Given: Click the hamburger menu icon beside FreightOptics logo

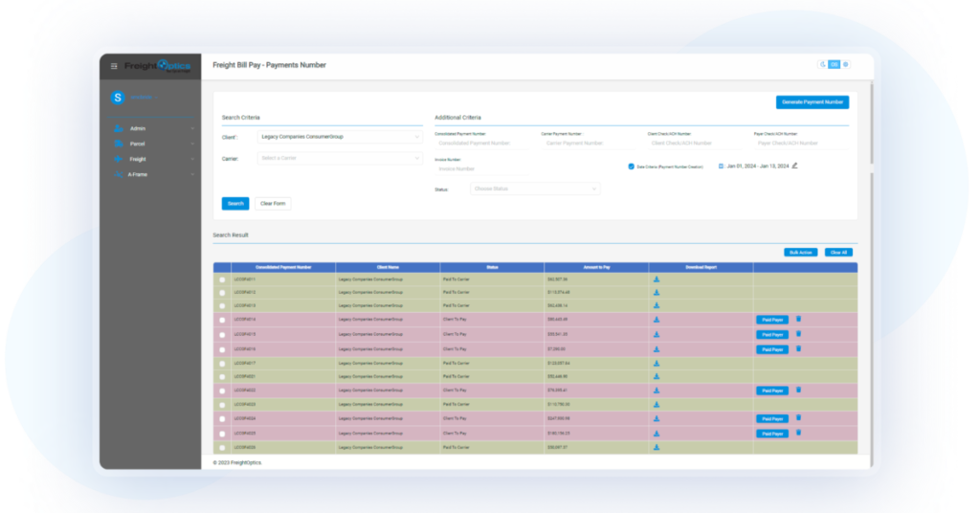Looking at the screenshot, I should (114, 66).
